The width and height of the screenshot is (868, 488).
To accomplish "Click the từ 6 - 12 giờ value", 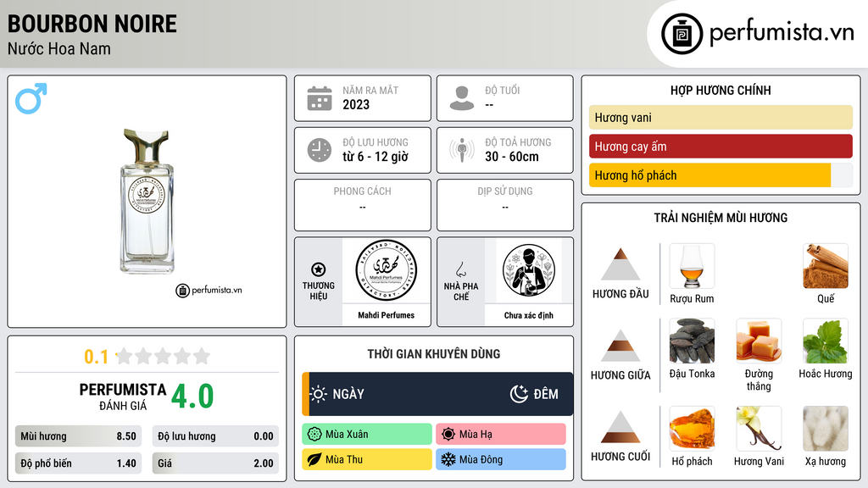I will [376, 157].
